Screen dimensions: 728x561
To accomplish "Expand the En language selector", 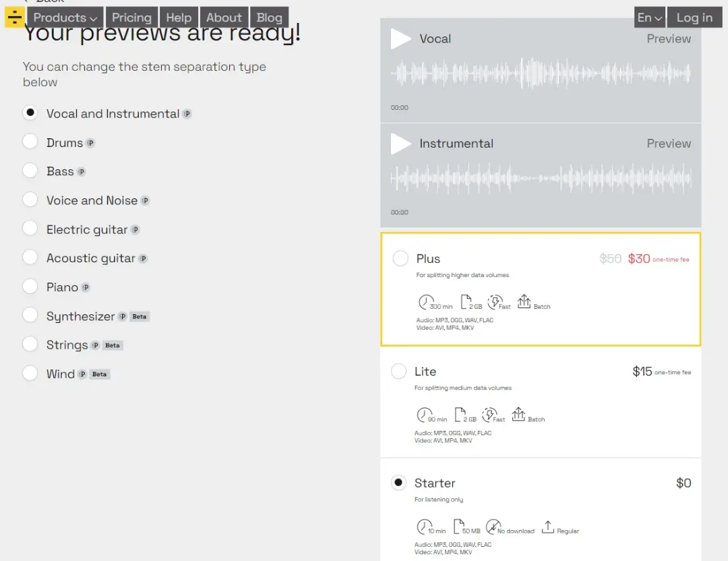I will 650,18.
